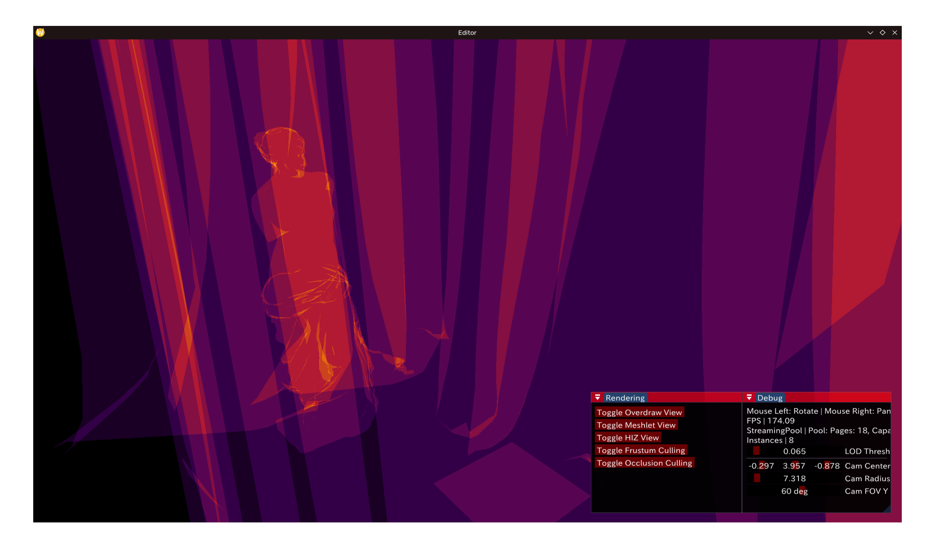Click the Rendering panel dropdown triangle icon
The width and height of the screenshot is (935, 560).
coord(597,397)
